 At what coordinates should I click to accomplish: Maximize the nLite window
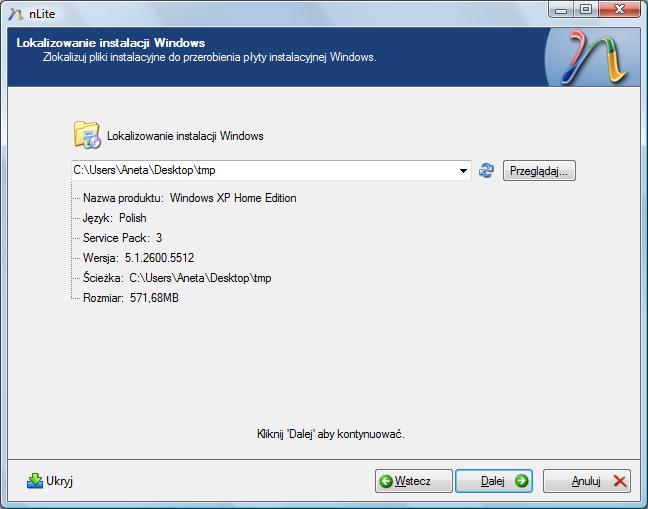point(586,10)
